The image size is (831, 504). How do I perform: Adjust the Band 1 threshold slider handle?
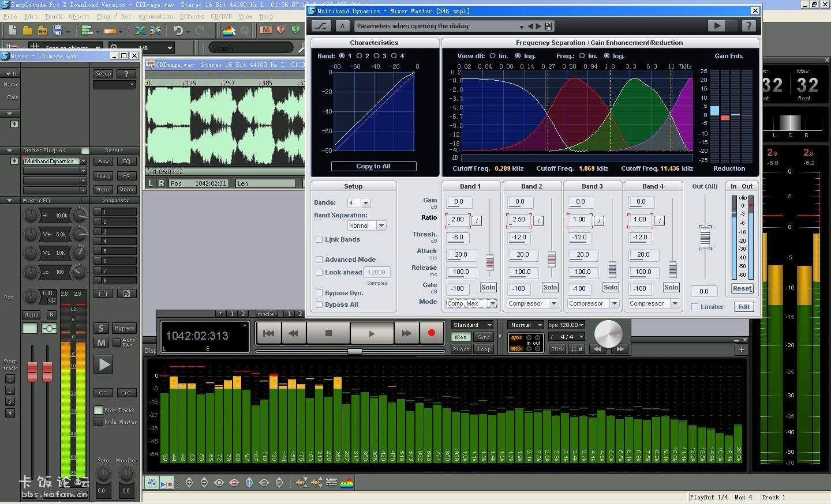(490, 262)
